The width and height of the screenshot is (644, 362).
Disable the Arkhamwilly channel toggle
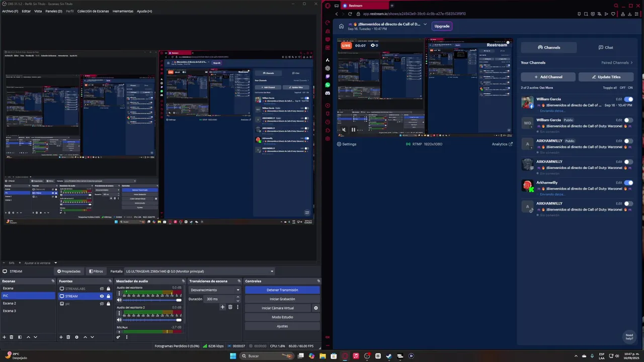pos(628,183)
